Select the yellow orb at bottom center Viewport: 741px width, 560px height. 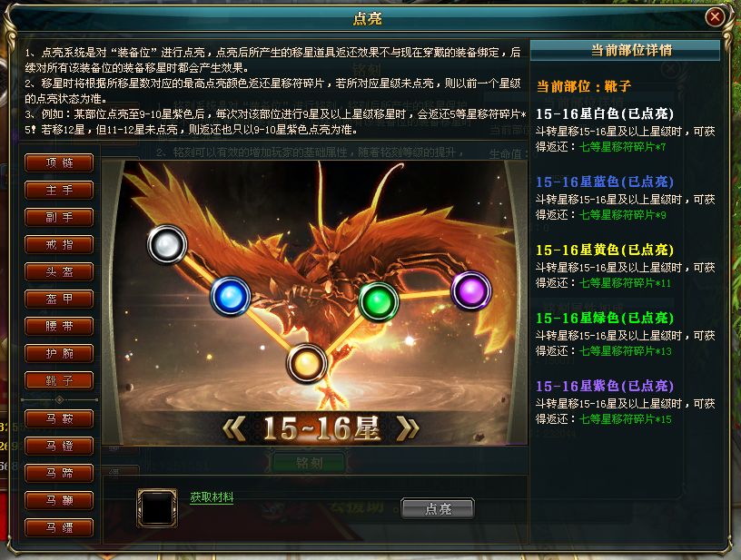coord(307,364)
